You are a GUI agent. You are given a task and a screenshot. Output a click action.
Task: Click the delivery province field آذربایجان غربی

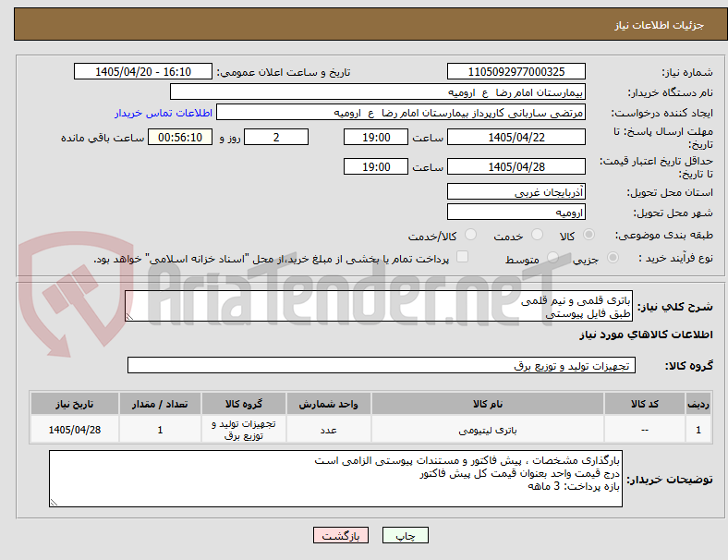pyautogui.click(x=516, y=191)
